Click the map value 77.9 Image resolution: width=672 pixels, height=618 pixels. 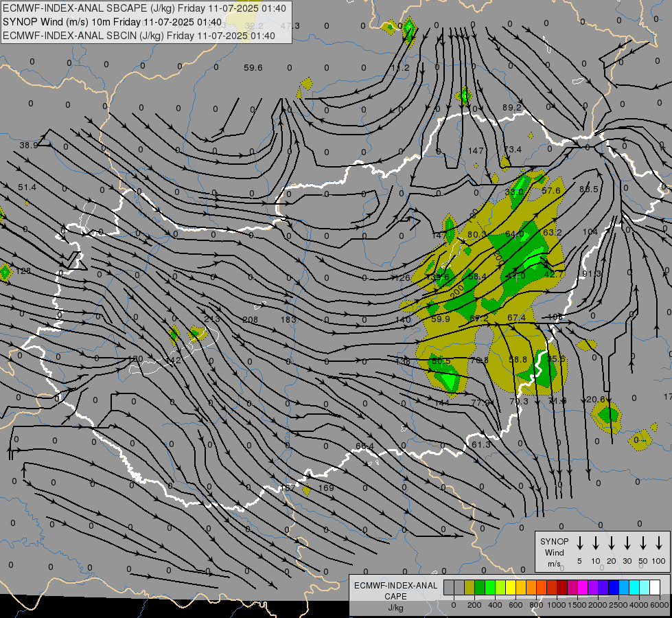tap(480, 402)
